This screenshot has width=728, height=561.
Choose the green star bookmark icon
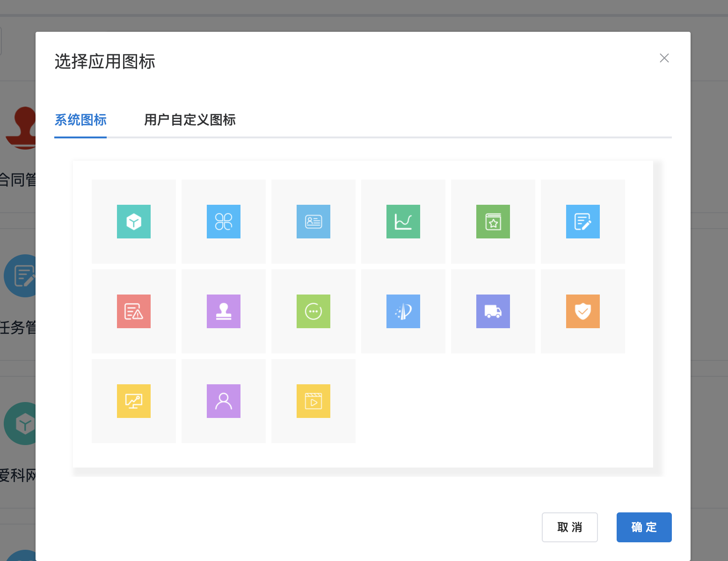[x=493, y=222]
